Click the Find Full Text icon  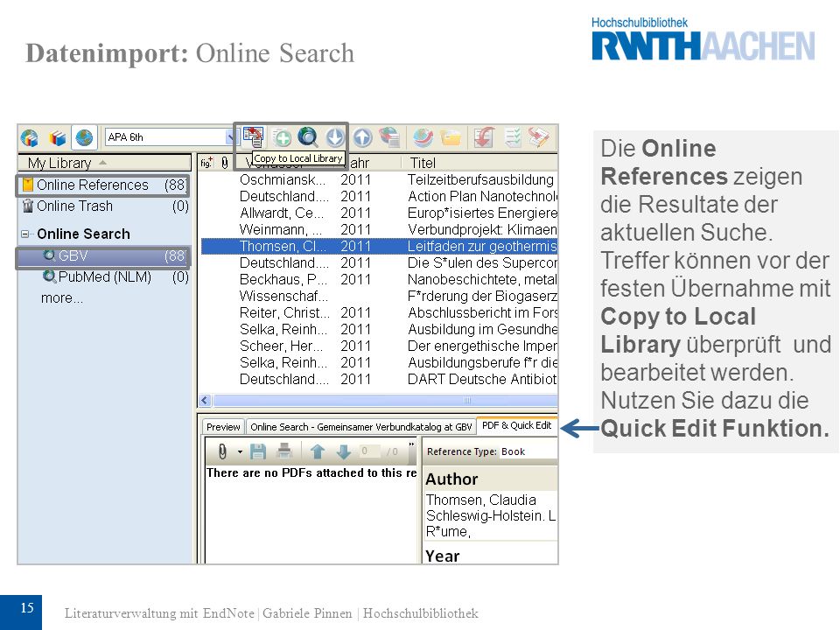click(x=390, y=137)
